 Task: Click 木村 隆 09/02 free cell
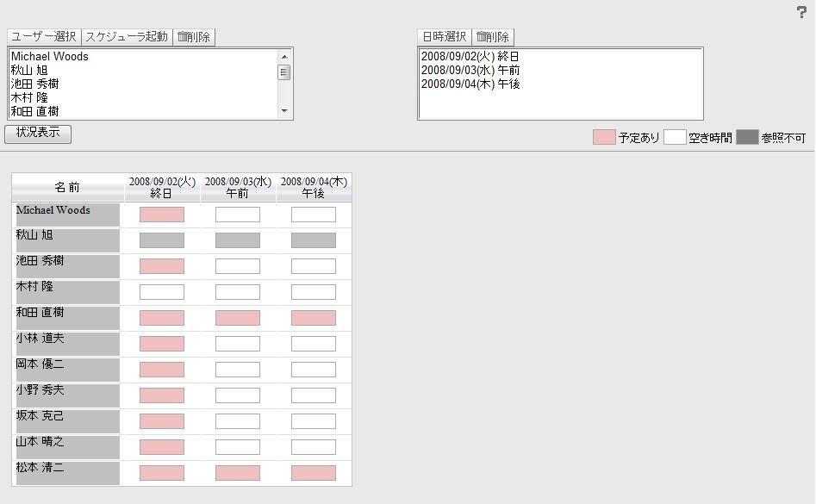pos(162,292)
